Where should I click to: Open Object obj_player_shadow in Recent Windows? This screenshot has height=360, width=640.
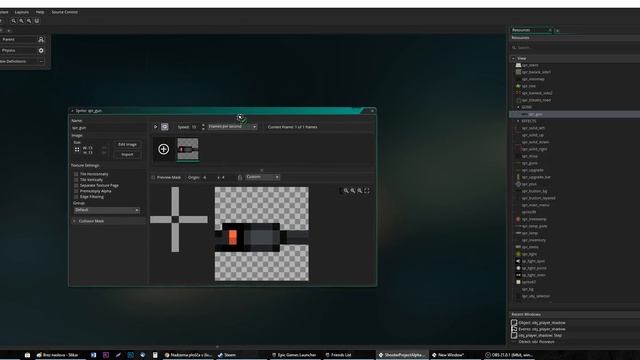[542, 323]
